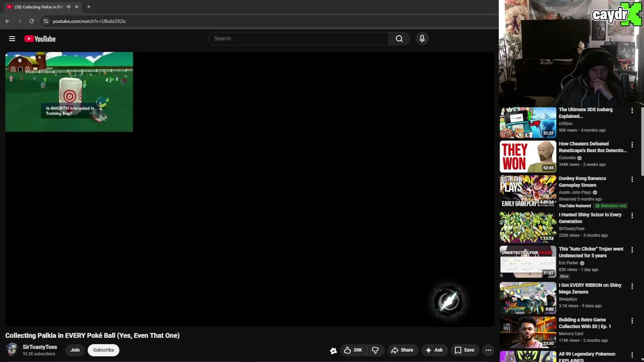This screenshot has height=362, width=644.
Task: Mute the tab using the speaker icon
Action: [68, 7]
